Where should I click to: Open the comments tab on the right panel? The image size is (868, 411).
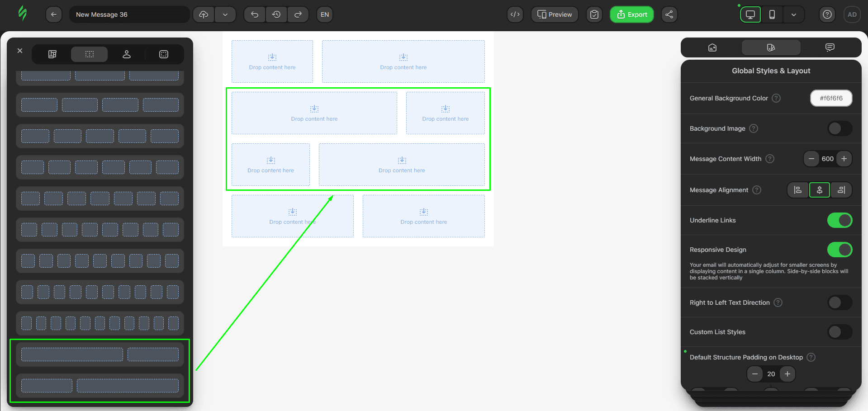pyautogui.click(x=830, y=47)
